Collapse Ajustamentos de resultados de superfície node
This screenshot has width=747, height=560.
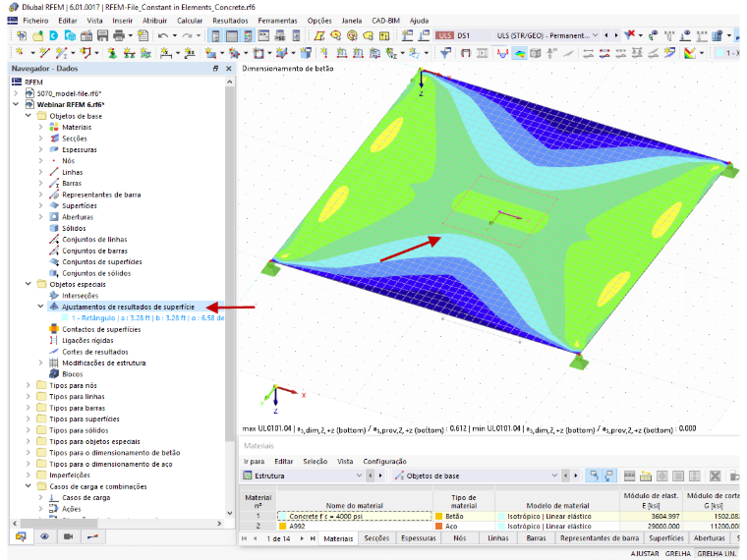click(40, 307)
